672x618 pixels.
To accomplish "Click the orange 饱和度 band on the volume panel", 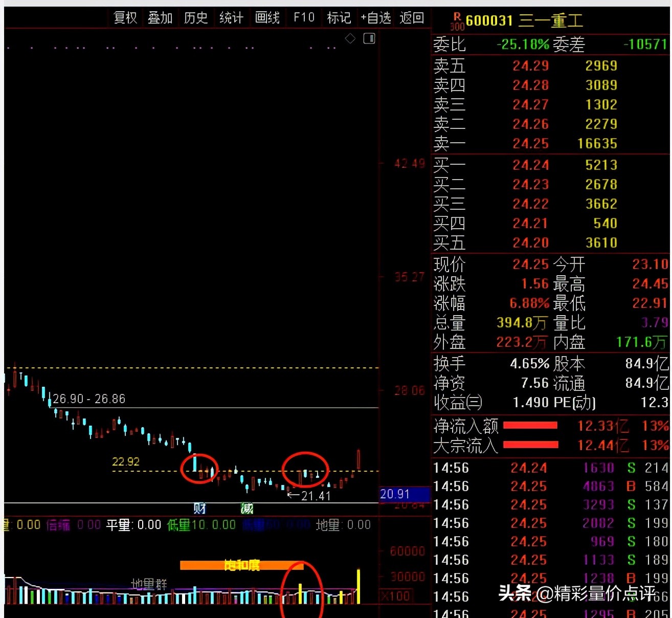I will coord(240,565).
